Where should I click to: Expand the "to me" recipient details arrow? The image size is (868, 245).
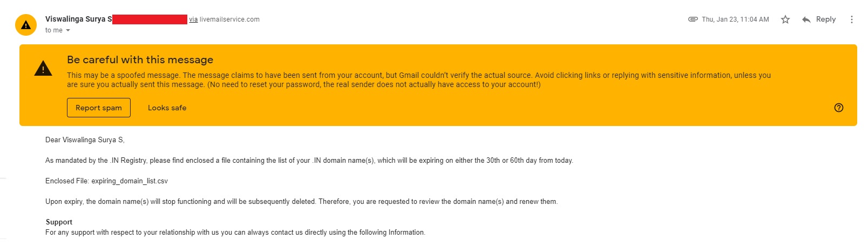68,30
